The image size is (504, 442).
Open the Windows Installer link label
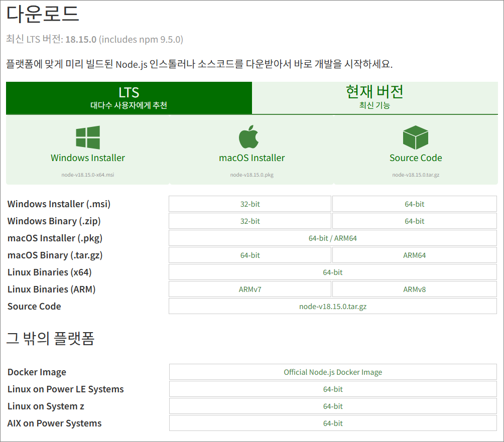pos(88,158)
